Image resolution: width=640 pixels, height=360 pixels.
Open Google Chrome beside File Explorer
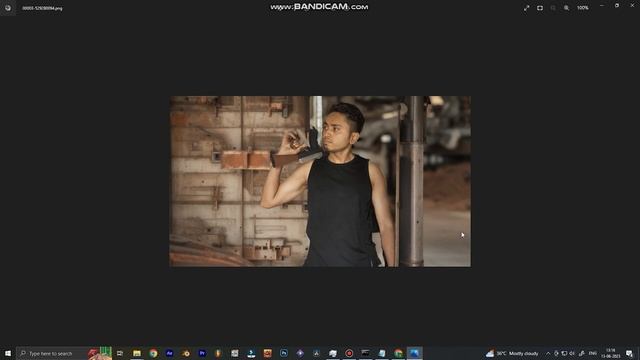coord(153,353)
